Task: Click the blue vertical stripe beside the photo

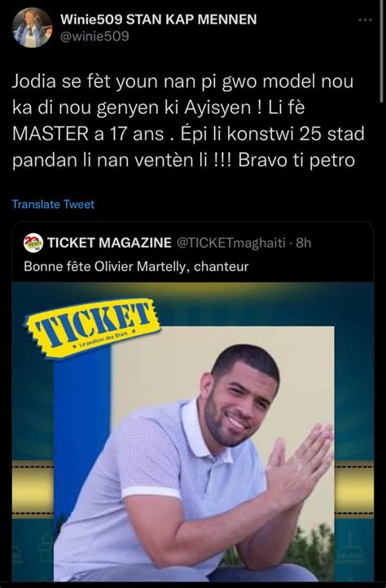Action: click(81, 432)
